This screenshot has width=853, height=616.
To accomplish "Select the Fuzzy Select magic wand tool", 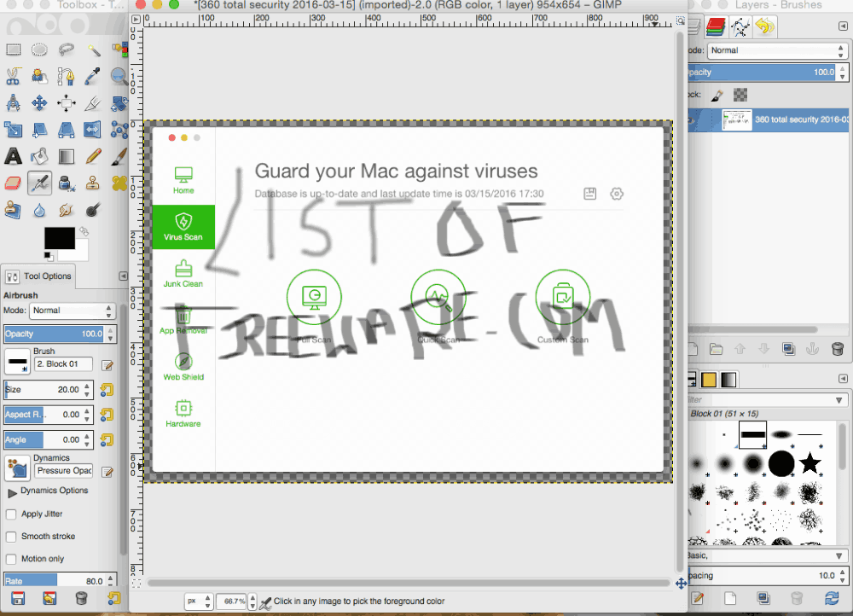I will pyautogui.click(x=94, y=50).
